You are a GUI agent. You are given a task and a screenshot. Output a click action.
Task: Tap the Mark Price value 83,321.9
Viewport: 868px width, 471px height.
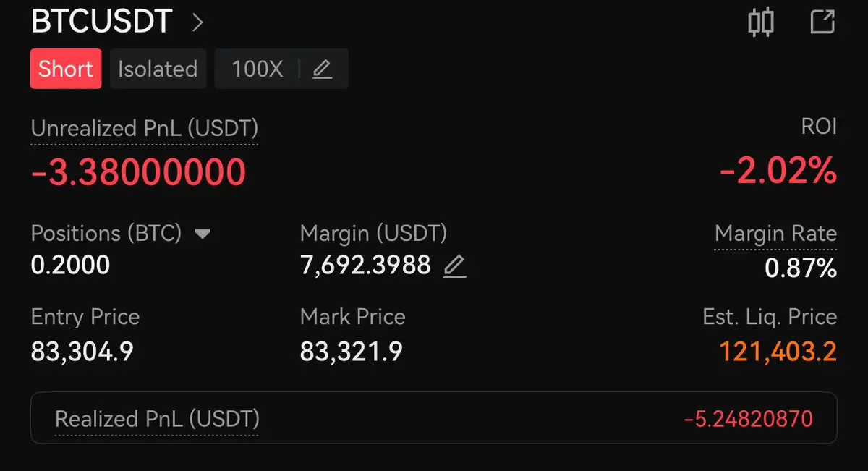351,352
